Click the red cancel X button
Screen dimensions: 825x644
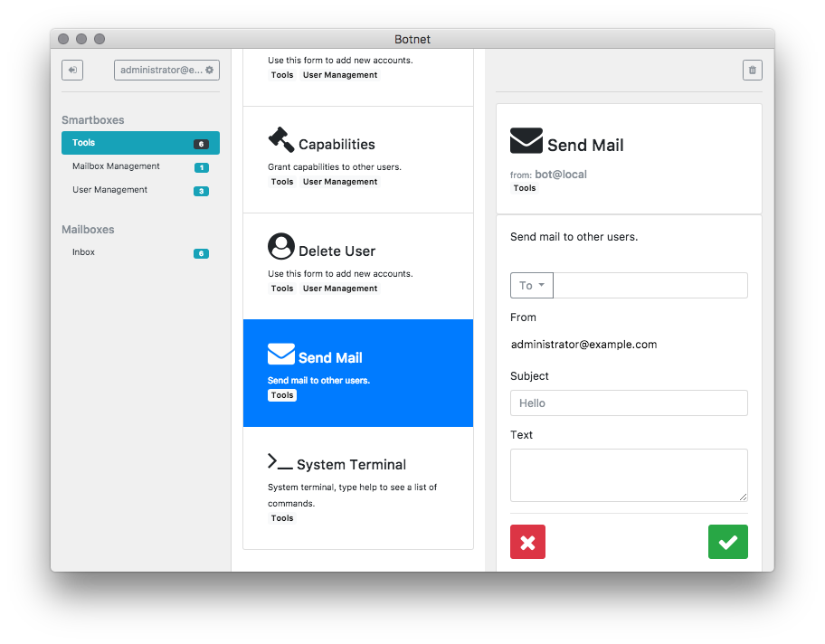click(527, 542)
